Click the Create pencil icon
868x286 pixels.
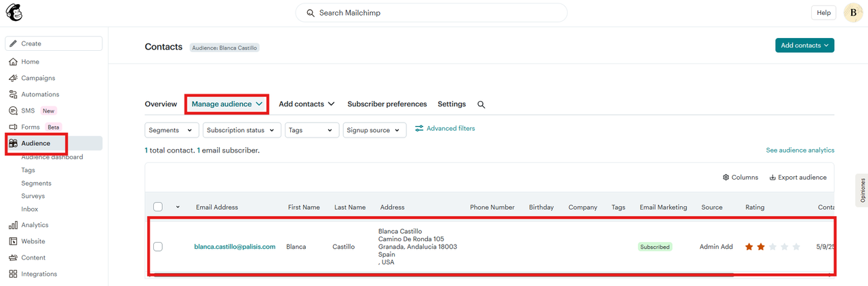coord(14,43)
